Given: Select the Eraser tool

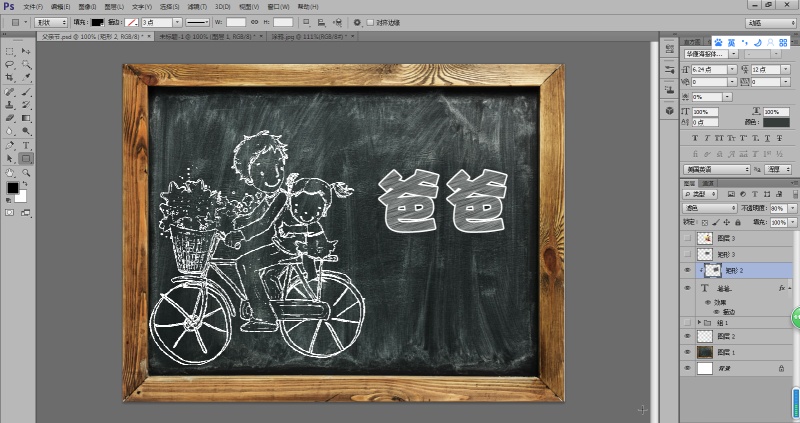Looking at the screenshot, I should [x=10, y=118].
